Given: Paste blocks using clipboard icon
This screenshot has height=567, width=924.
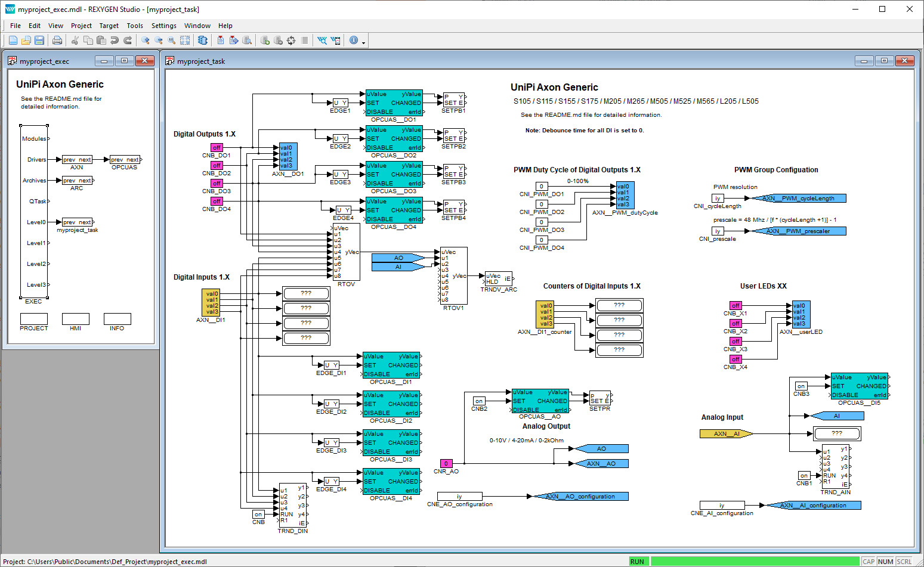Looking at the screenshot, I should [x=101, y=41].
